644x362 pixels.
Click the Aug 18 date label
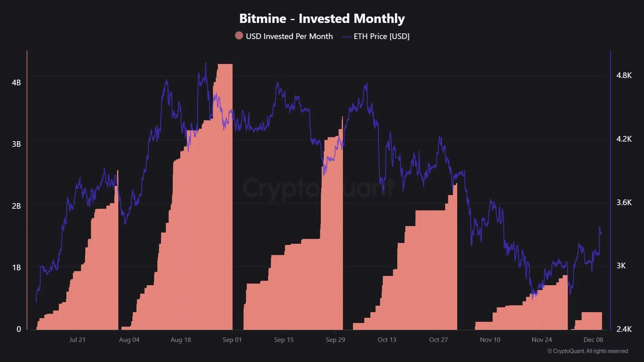point(181,340)
